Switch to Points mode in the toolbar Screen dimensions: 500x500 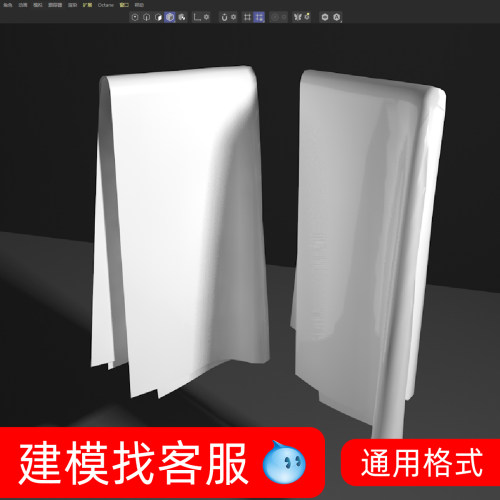[135, 17]
